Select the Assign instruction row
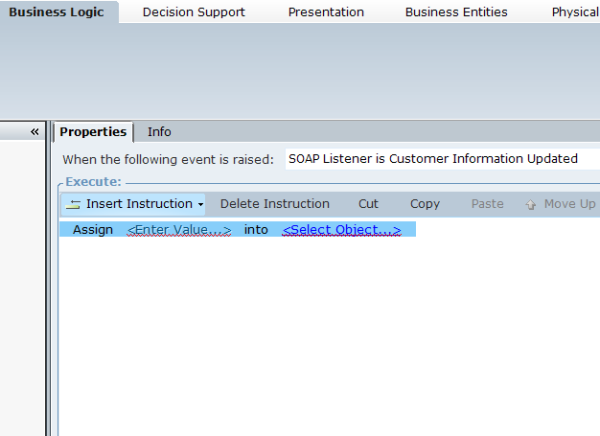 [92, 230]
